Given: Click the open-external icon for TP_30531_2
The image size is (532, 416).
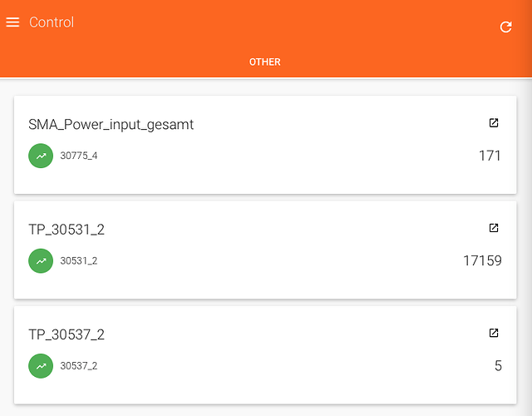Looking at the screenshot, I should click(494, 228).
